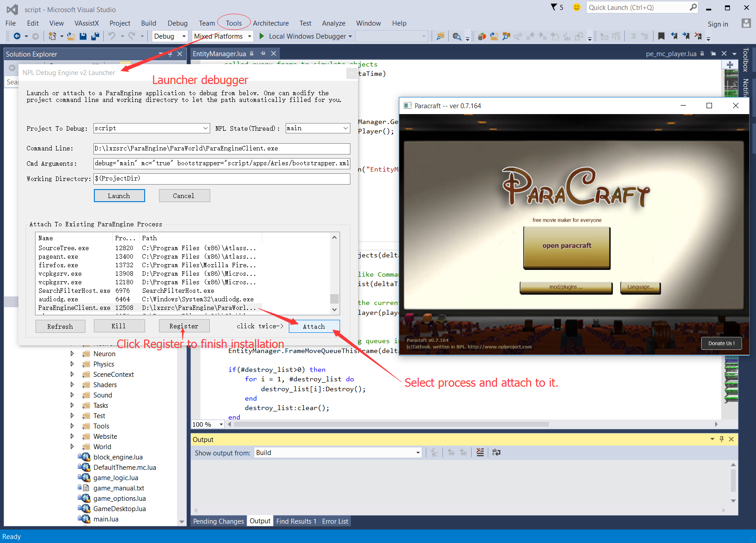Click the globe search toolbar icon
Viewport: 756px width, 543px height.
pyautogui.click(x=457, y=36)
